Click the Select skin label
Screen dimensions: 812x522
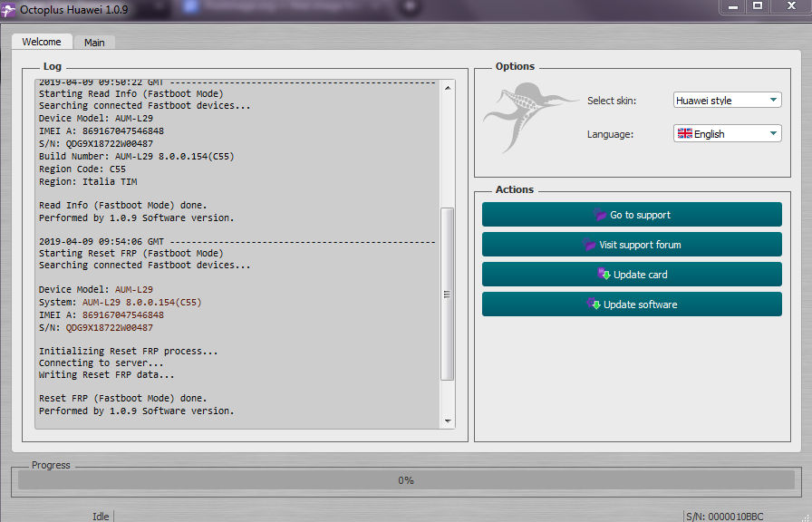[x=612, y=101]
